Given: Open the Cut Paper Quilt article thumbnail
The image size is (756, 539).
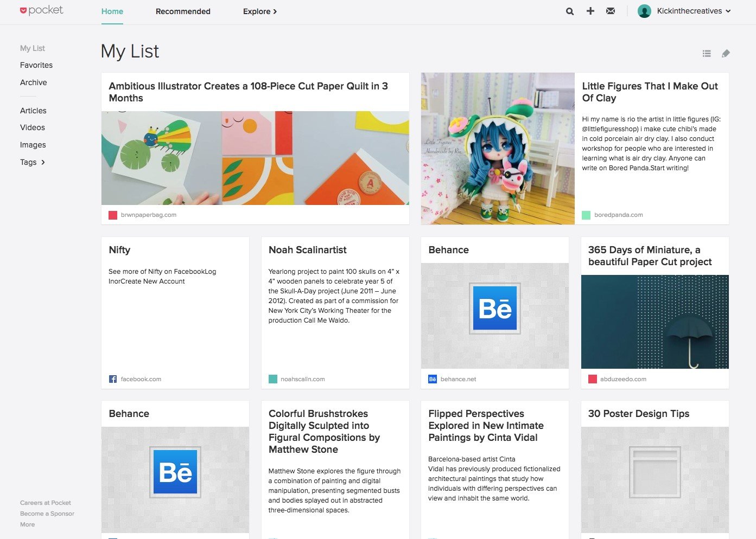Looking at the screenshot, I should [255, 158].
